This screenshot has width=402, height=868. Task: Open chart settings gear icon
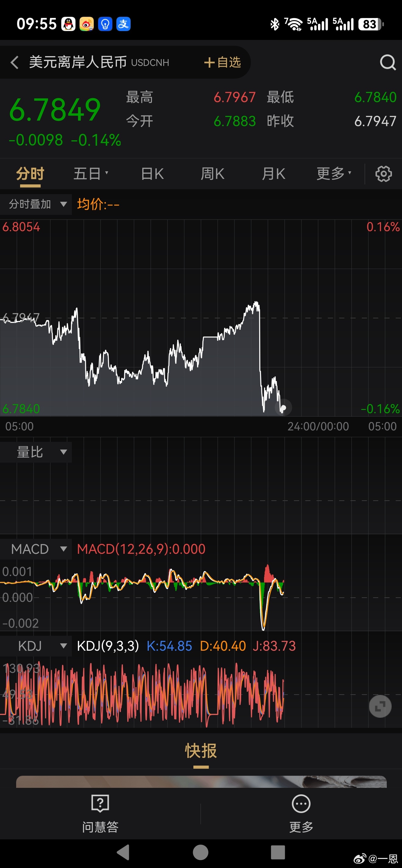coord(383,174)
